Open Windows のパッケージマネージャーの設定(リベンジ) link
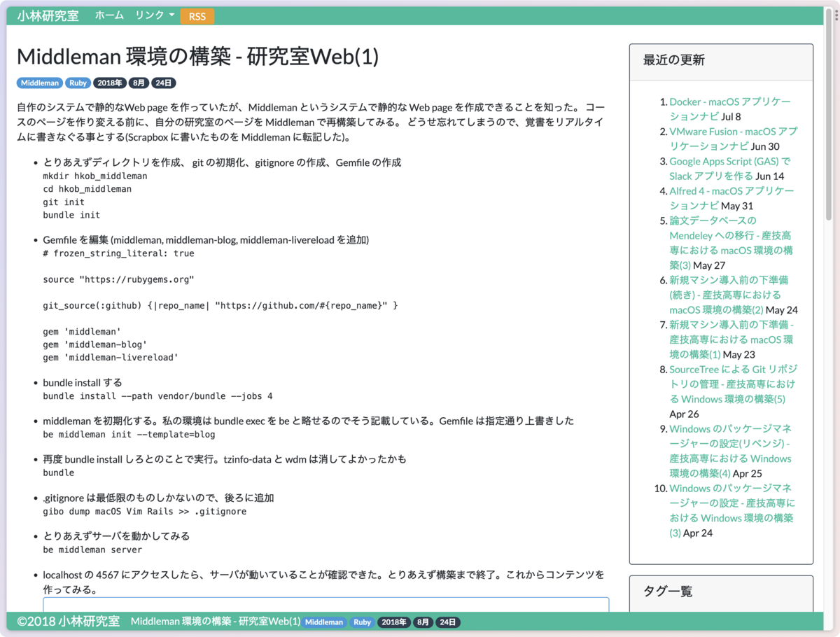This screenshot has width=840, height=637. pos(731,451)
